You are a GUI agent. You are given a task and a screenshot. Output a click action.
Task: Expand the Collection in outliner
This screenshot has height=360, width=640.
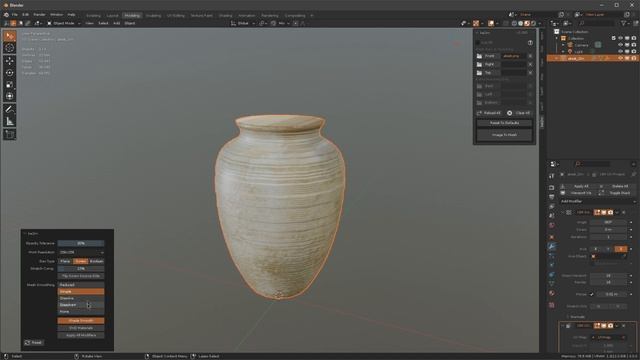tap(557, 38)
